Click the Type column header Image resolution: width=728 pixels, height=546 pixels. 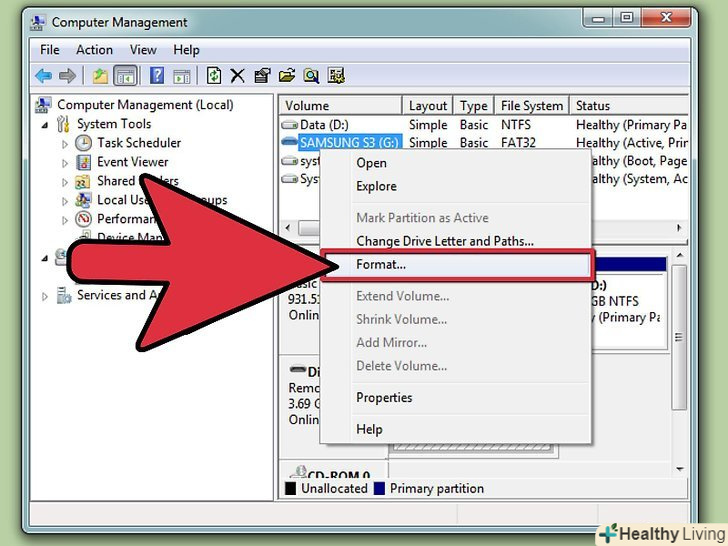point(474,106)
